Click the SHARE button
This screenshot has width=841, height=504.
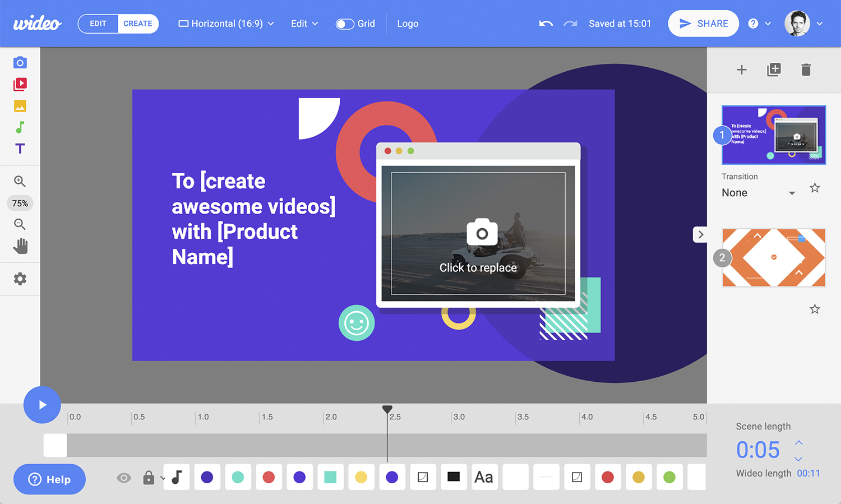pos(703,24)
